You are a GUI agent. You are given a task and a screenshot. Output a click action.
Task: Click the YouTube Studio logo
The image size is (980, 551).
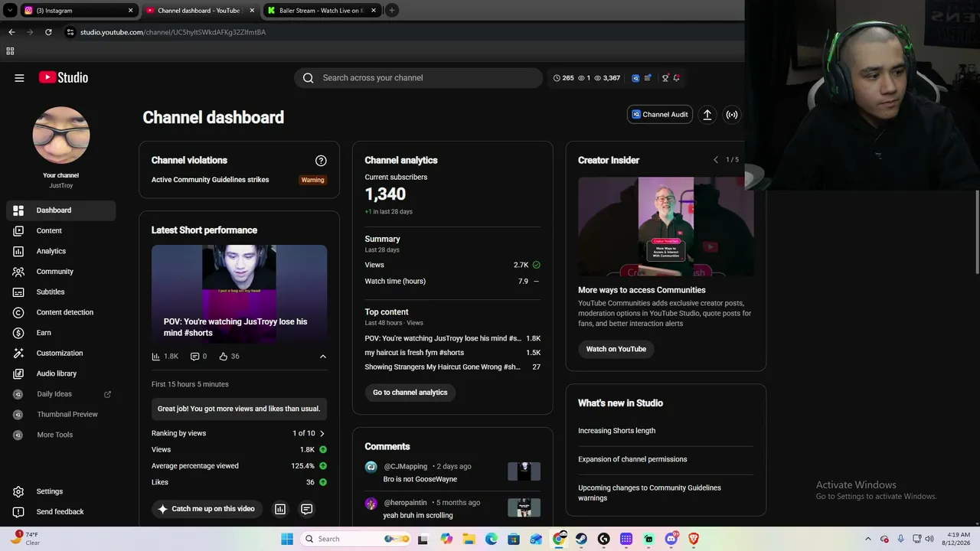pyautogui.click(x=64, y=77)
